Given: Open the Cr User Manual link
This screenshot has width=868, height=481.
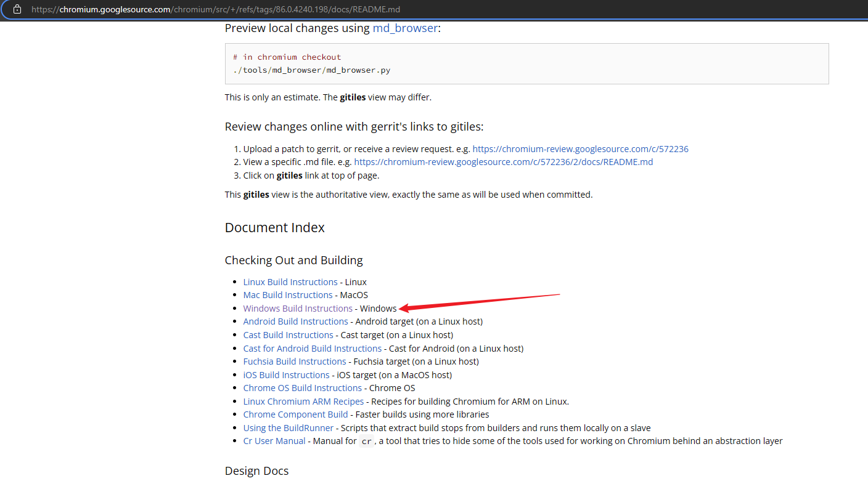Looking at the screenshot, I should [x=274, y=440].
